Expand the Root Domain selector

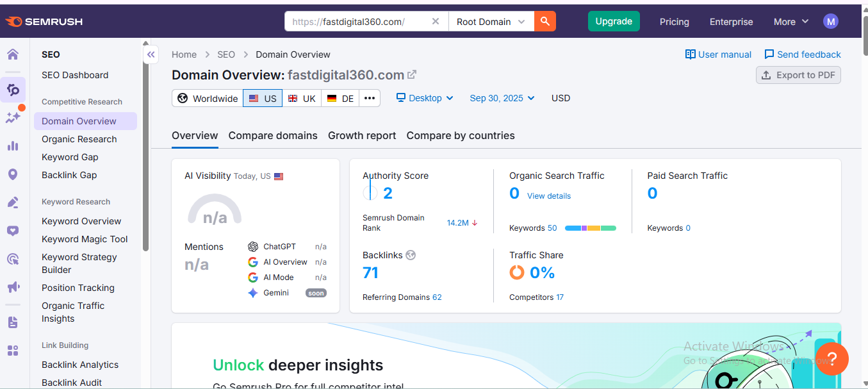point(490,21)
